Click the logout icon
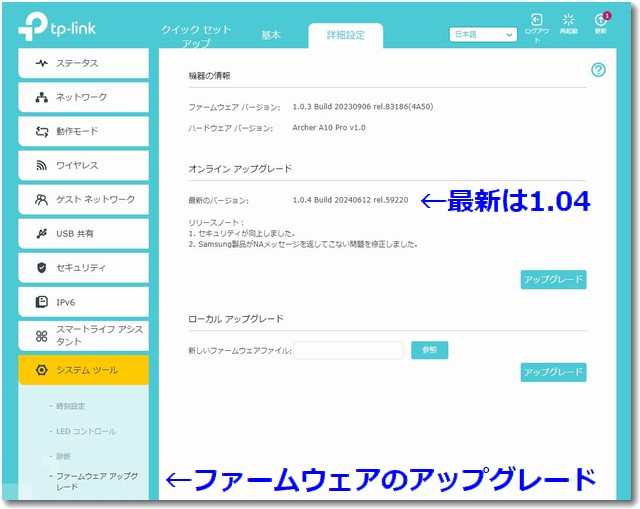This screenshot has height=509, width=640. point(536,20)
